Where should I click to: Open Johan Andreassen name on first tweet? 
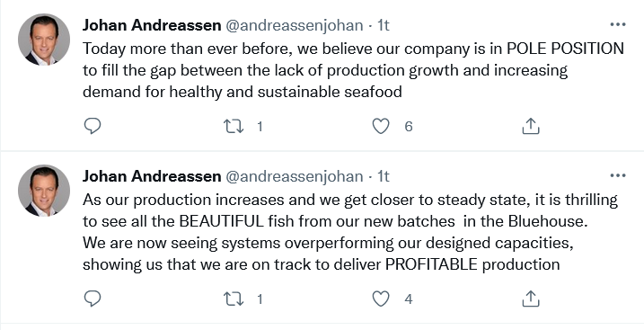152,25
